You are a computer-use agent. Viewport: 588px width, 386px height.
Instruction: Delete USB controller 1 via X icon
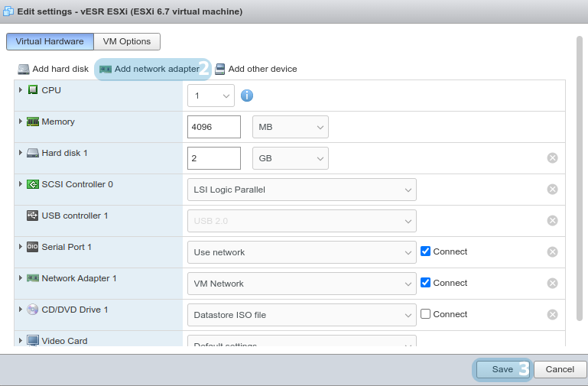click(552, 221)
